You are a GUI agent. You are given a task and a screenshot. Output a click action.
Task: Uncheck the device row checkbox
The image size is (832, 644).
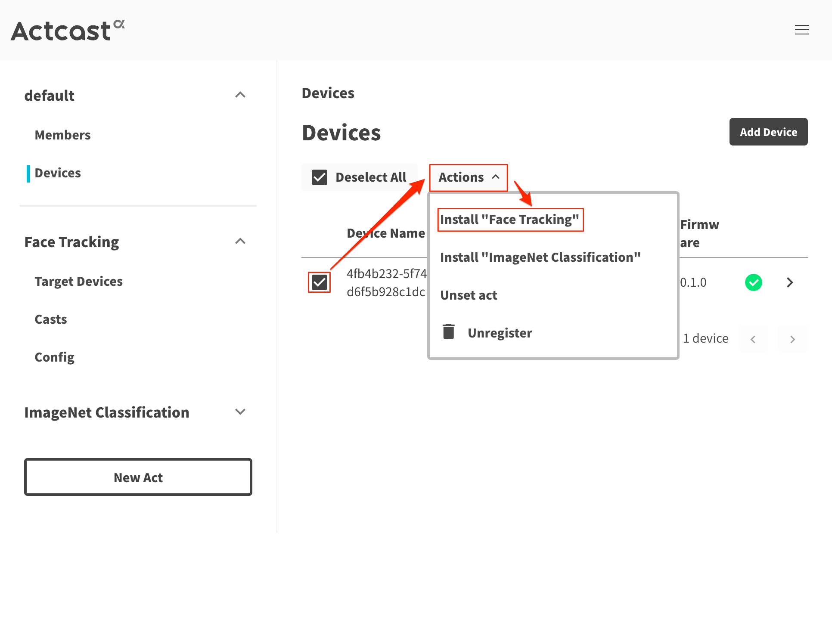[319, 282]
